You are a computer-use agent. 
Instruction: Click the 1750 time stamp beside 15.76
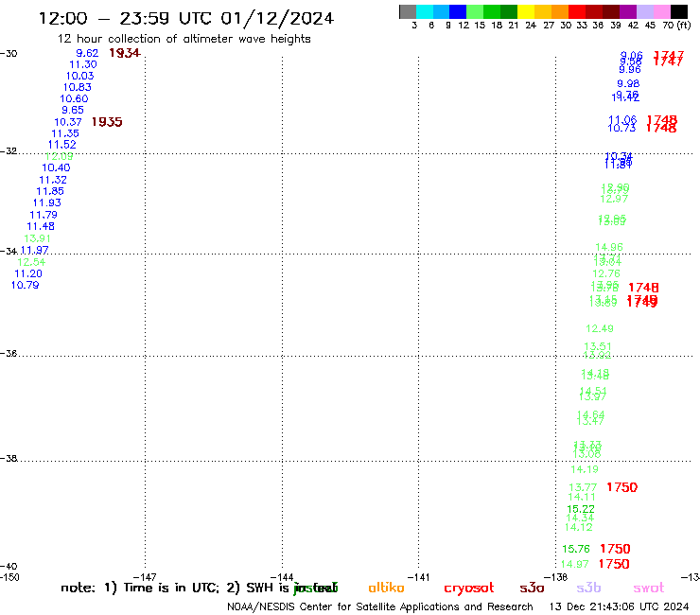point(615,549)
